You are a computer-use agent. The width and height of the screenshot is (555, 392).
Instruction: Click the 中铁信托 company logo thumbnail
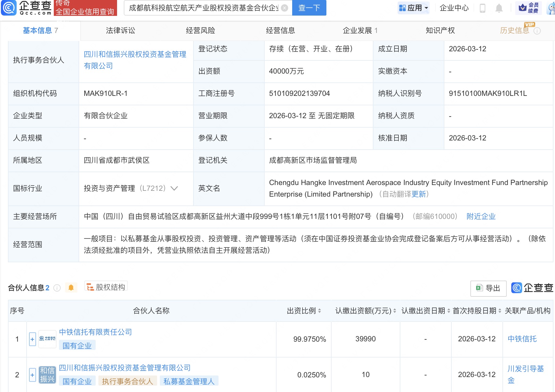47,339
